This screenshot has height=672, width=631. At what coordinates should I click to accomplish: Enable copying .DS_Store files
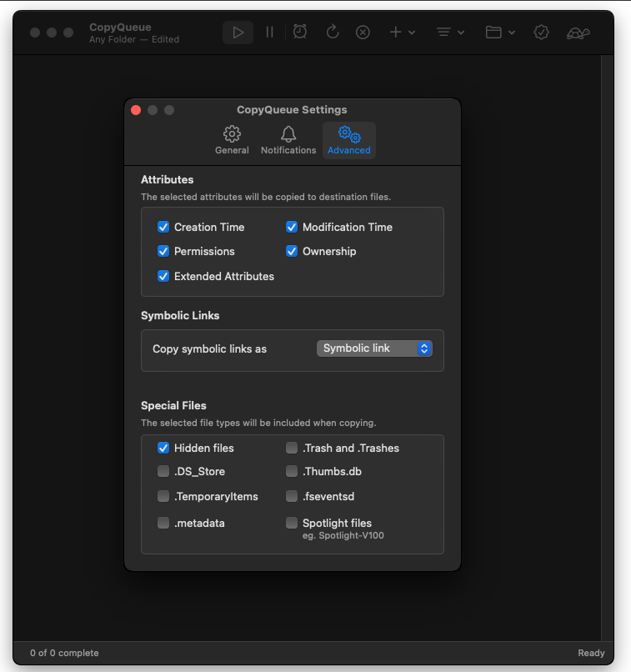[x=163, y=472]
